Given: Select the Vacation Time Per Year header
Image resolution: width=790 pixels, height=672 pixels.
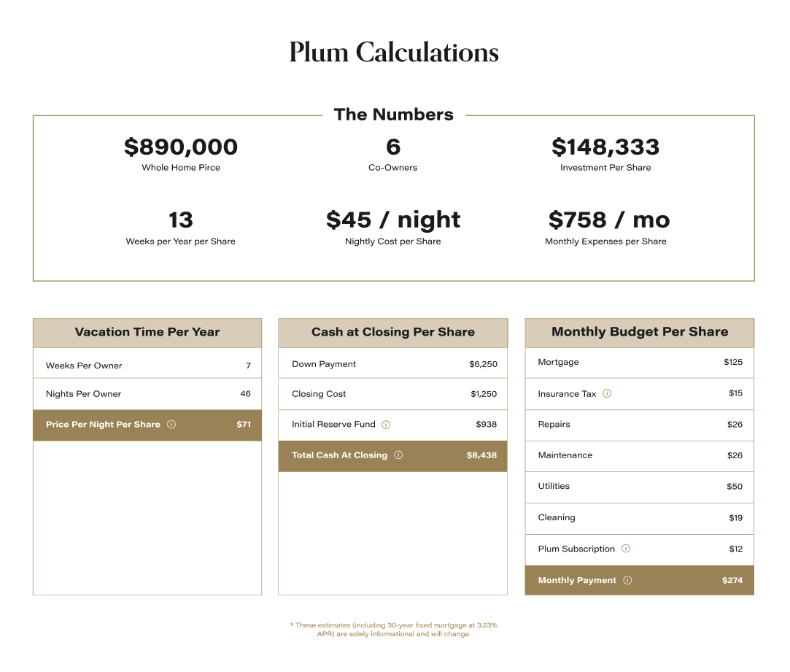Looking at the screenshot, I should click(x=147, y=333).
